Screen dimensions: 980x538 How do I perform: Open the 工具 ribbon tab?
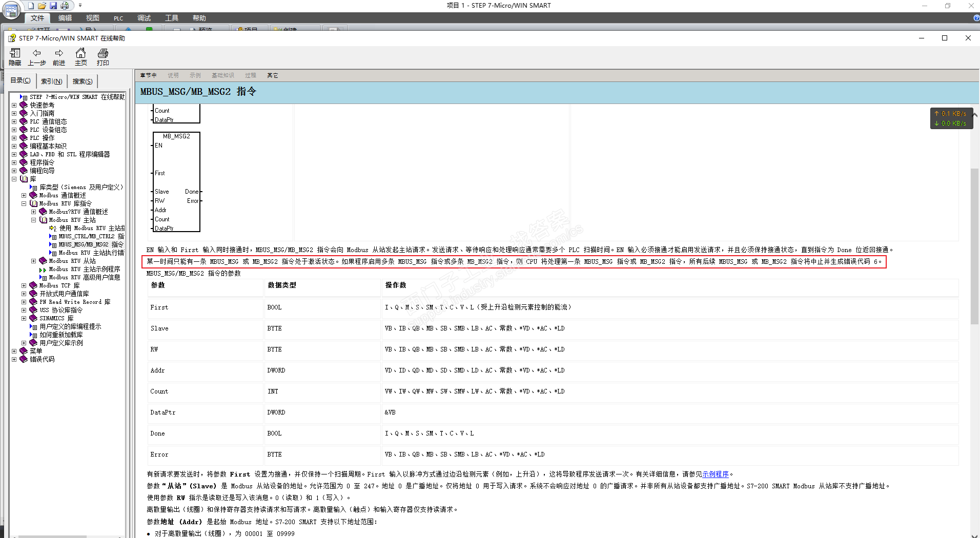coord(172,18)
